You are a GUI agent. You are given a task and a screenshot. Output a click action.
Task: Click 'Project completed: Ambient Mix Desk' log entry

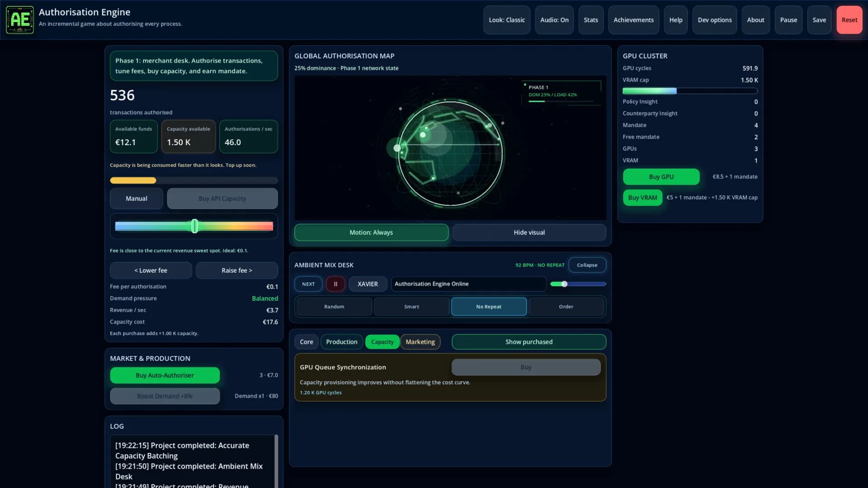189,471
